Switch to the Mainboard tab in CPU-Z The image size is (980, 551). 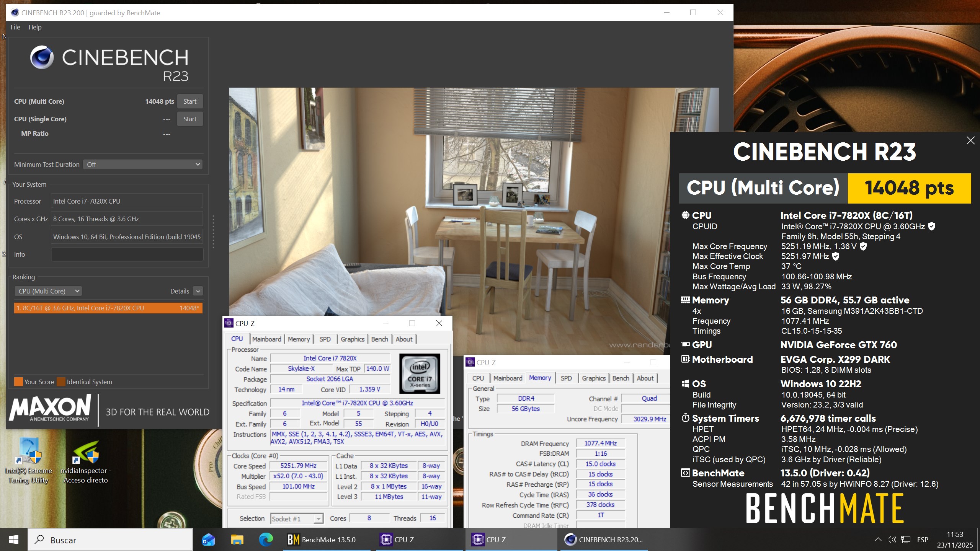266,339
